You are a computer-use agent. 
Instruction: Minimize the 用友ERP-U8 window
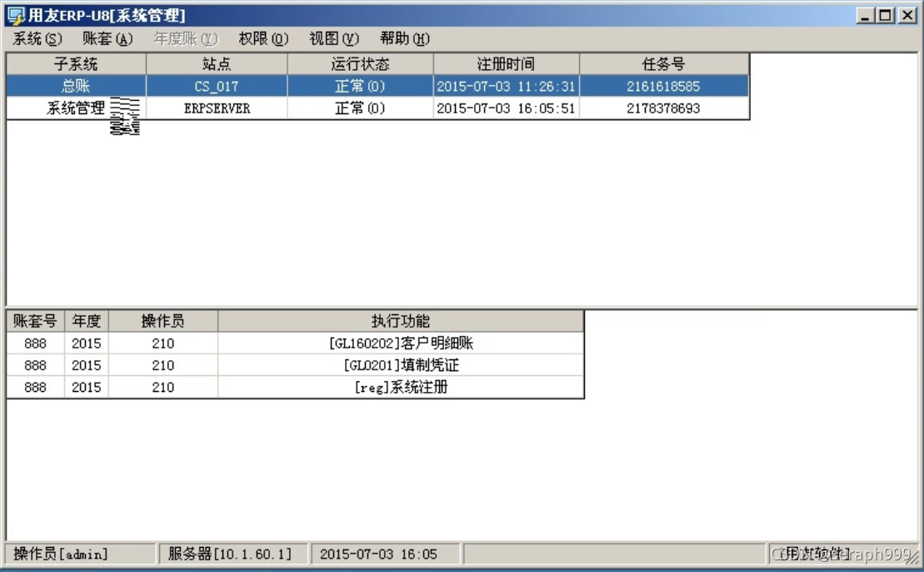coord(865,15)
